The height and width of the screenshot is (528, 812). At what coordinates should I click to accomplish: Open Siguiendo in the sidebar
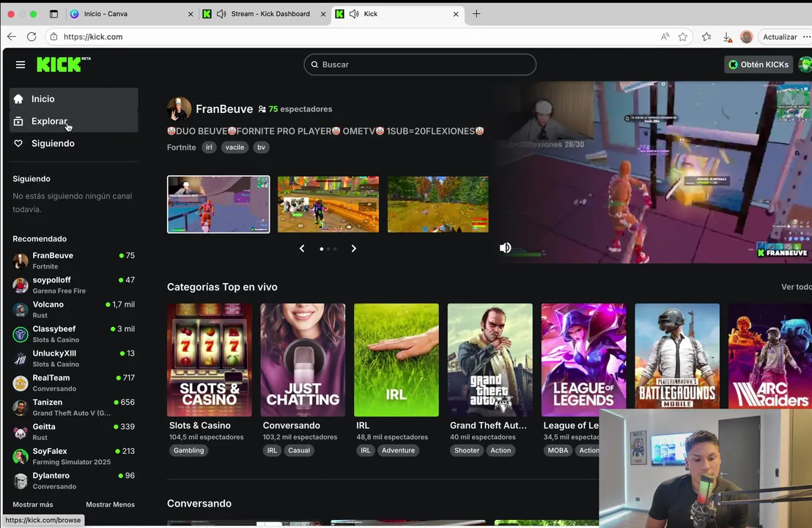click(73, 144)
